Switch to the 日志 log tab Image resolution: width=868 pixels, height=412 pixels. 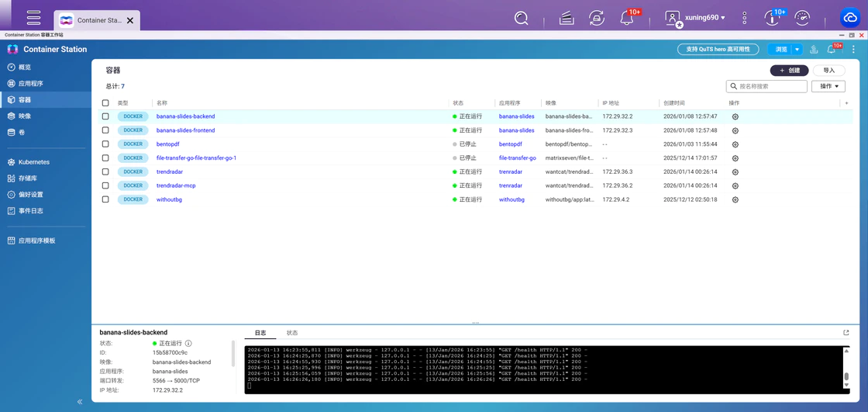point(260,333)
